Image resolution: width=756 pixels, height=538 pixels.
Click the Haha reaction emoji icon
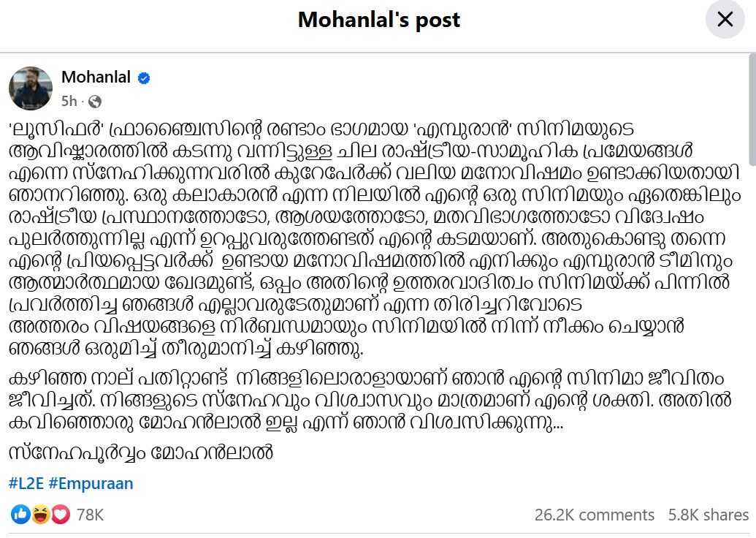click(x=41, y=515)
